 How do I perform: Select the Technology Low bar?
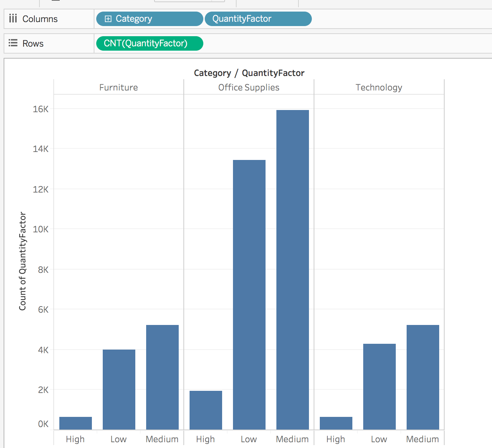[379, 386]
